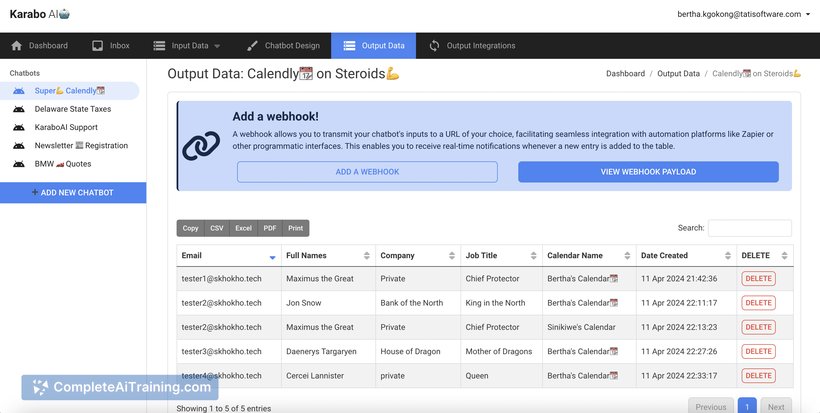Click the Dashboard home icon

(x=17, y=45)
